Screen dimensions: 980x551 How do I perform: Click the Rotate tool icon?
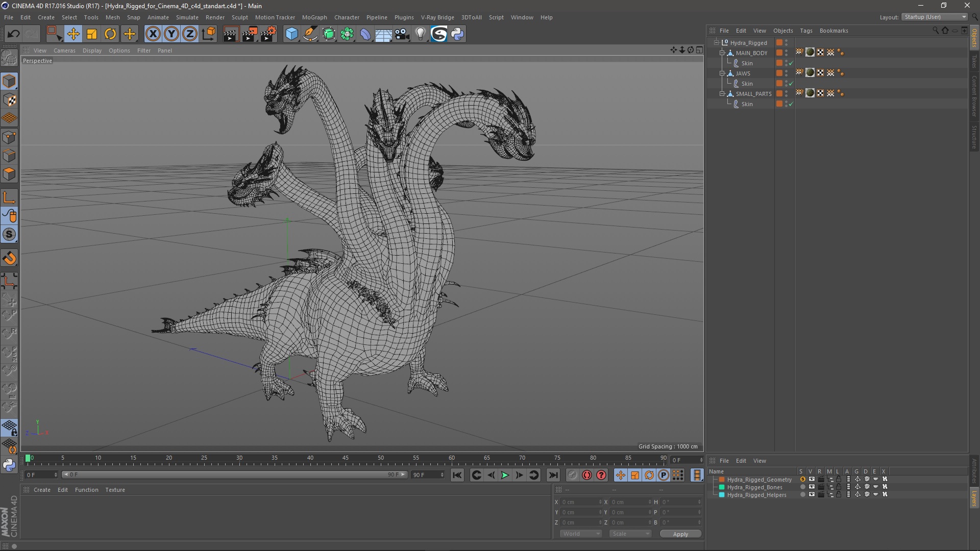(110, 34)
